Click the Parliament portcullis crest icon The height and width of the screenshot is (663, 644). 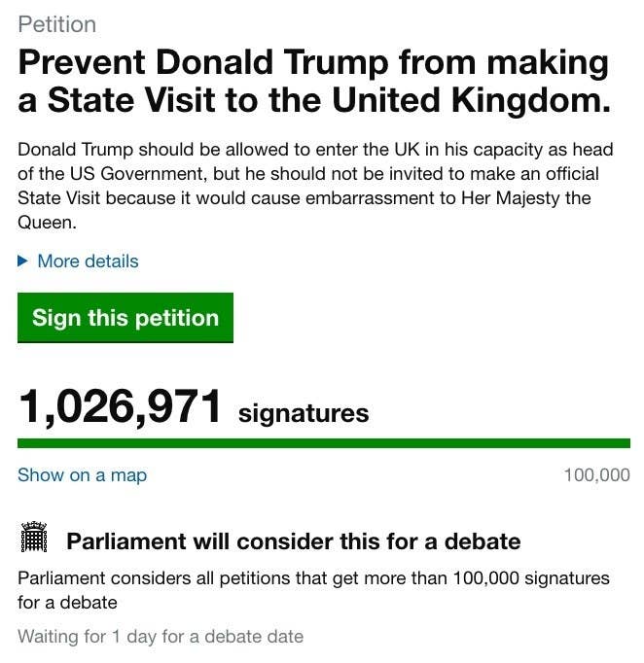34,537
